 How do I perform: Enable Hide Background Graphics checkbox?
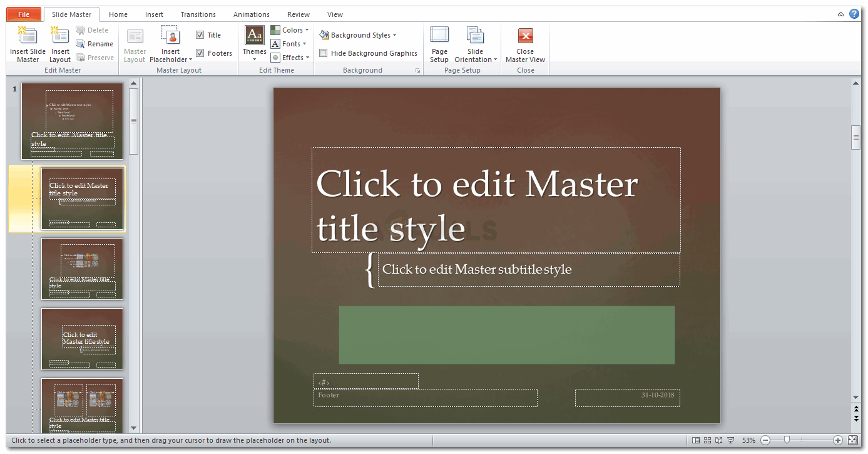point(324,53)
